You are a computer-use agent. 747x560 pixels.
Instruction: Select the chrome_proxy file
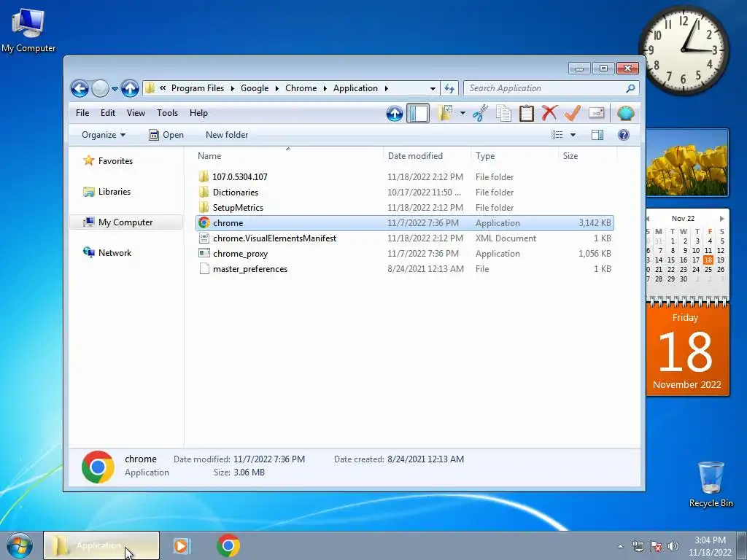click(404, 253)
